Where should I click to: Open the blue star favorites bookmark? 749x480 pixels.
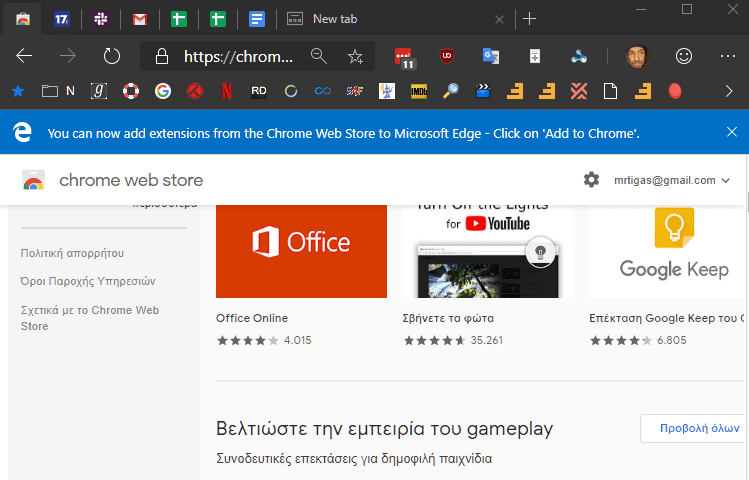(18, 91)
